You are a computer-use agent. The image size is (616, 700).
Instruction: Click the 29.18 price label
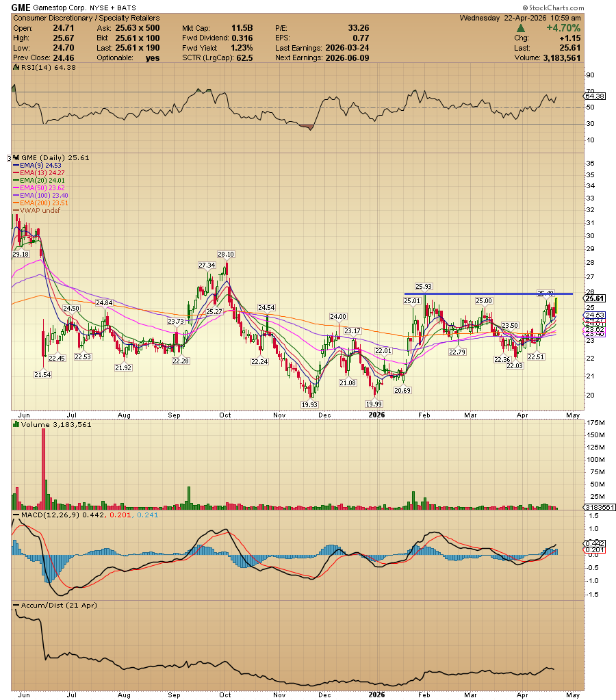21,254
